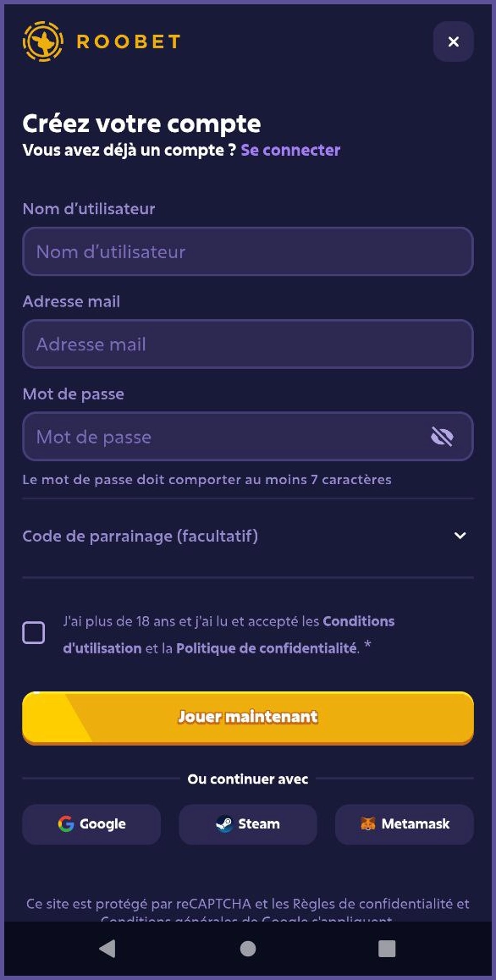The height and width of the screenshot is (980, 496).
Task: Open the Se connecter link
Action: tap(290, 150)
